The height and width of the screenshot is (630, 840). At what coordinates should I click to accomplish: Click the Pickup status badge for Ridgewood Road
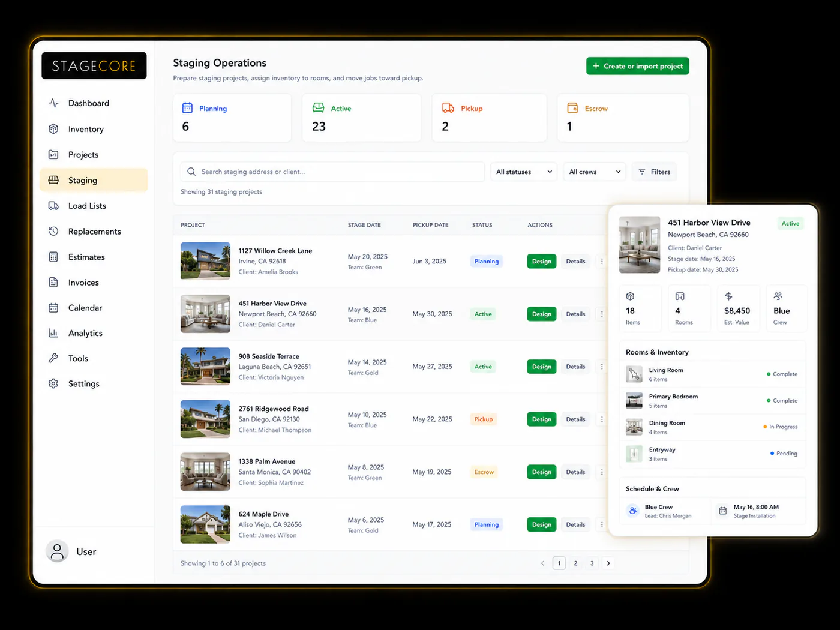(484, 419)
